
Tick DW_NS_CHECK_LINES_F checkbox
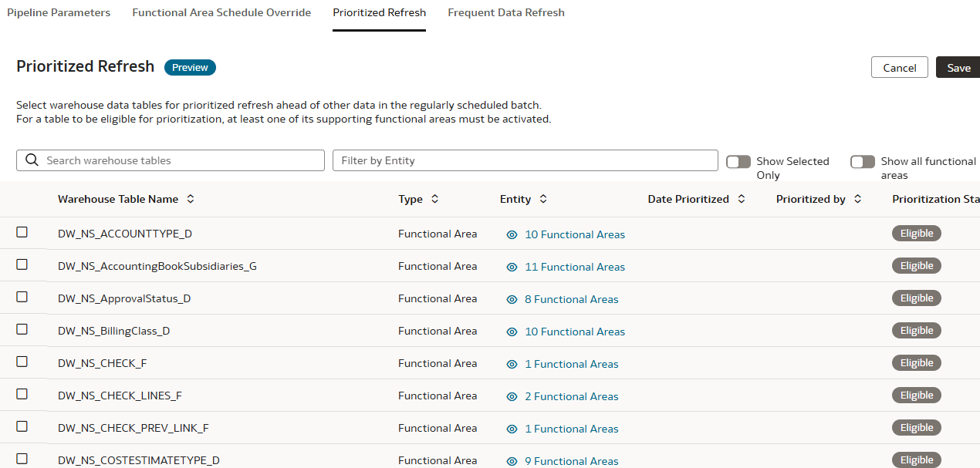tap(22, 394)
